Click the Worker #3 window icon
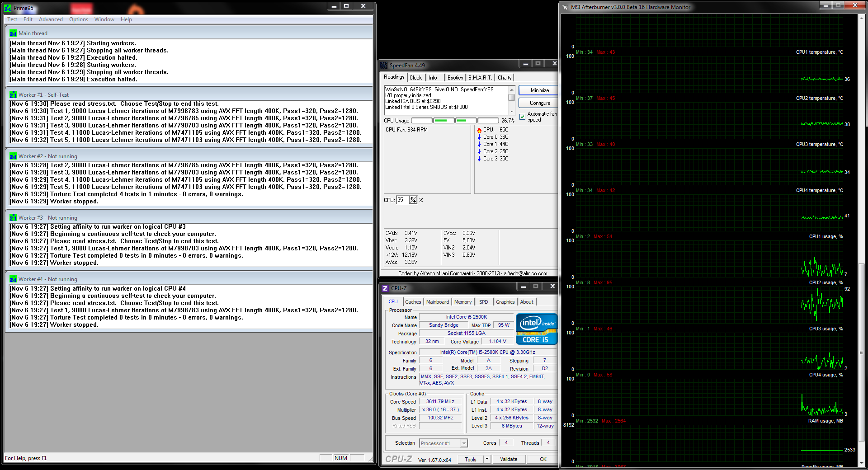Image resolution: width=868 pixels, height=470 pixels. tap(13, 217)
